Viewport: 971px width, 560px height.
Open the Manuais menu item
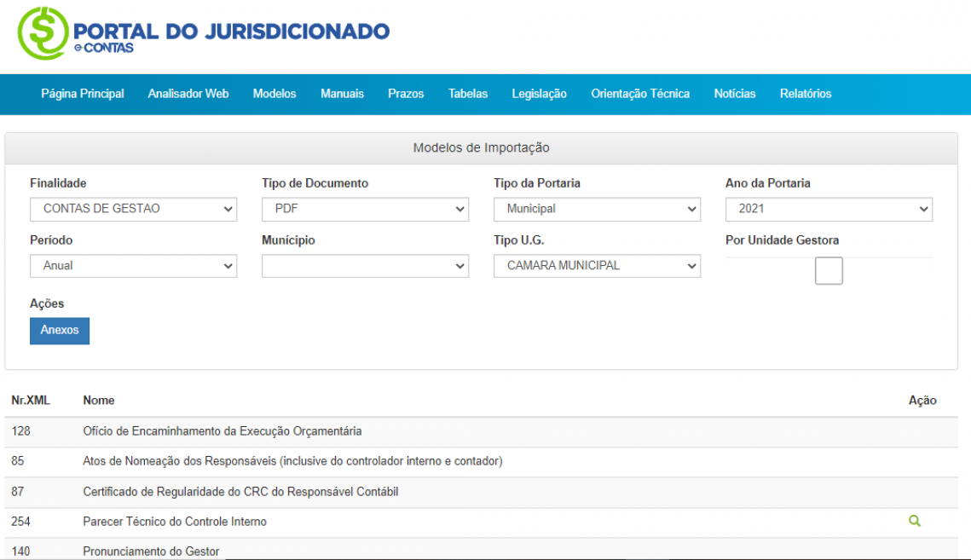click(x=342, y=94)
